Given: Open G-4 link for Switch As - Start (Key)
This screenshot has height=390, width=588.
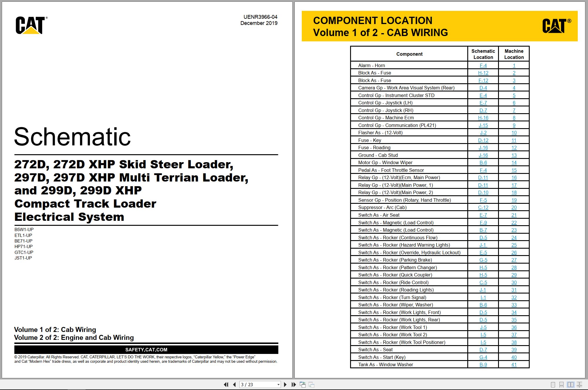Looking at the screenshot, I should click(x=483, y=357).
